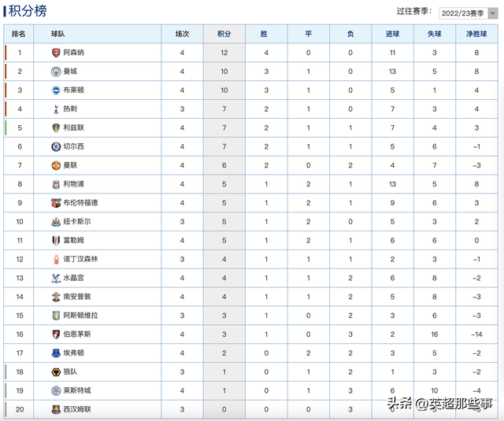Open the 利兹联 team link

[x=74, y=127]
